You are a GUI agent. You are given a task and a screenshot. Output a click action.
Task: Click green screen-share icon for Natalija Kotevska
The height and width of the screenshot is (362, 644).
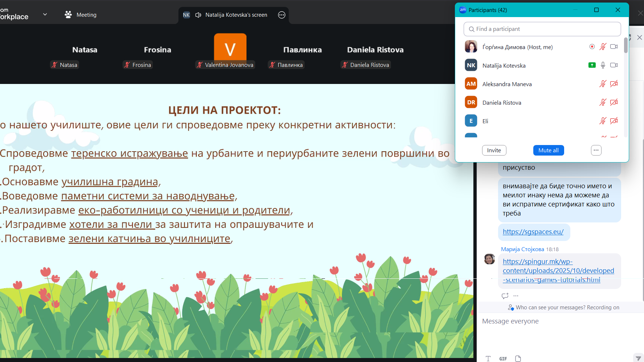pyautogui.click(x=592, y=65)
